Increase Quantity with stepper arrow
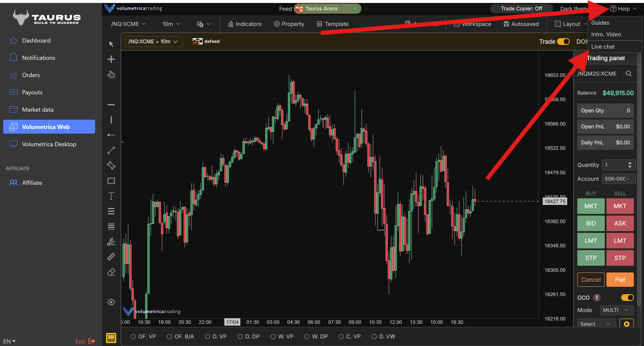The height and width of the screenshot is (346, 644). coord(630,163)
